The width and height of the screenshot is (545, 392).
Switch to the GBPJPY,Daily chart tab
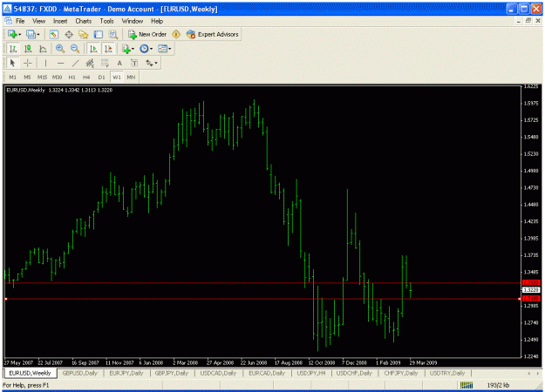(172, 373)
